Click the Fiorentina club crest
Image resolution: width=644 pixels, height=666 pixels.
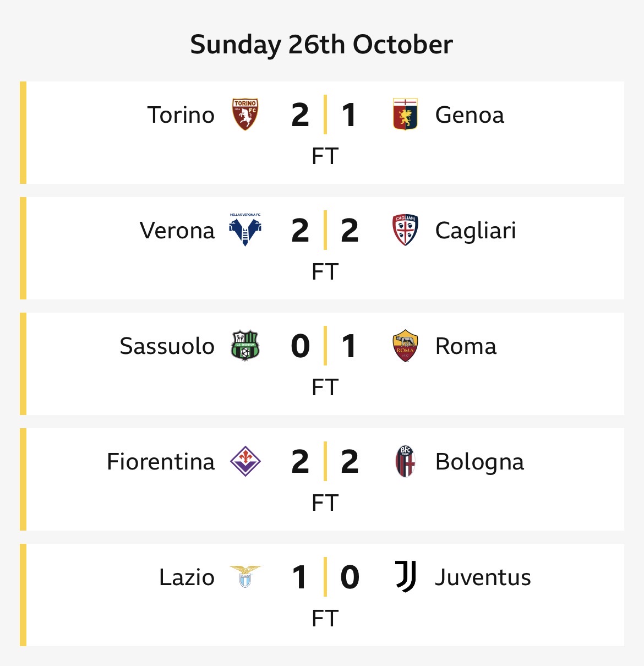[x=245, y=461]
